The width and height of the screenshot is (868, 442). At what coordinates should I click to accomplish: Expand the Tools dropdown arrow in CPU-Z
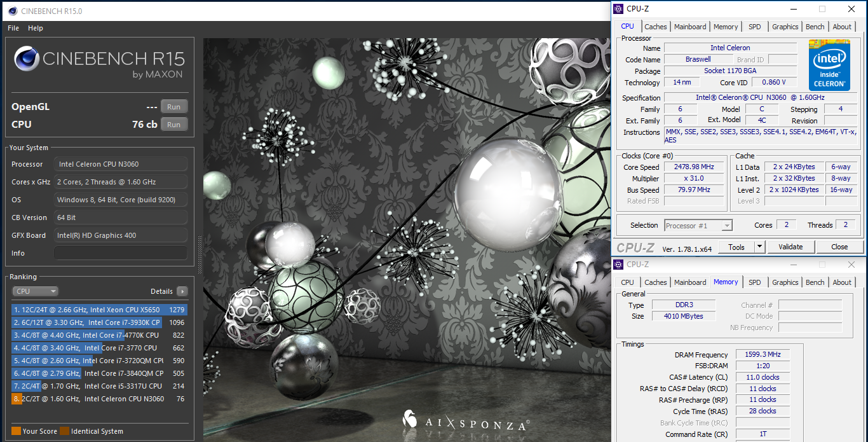(760, 247)
